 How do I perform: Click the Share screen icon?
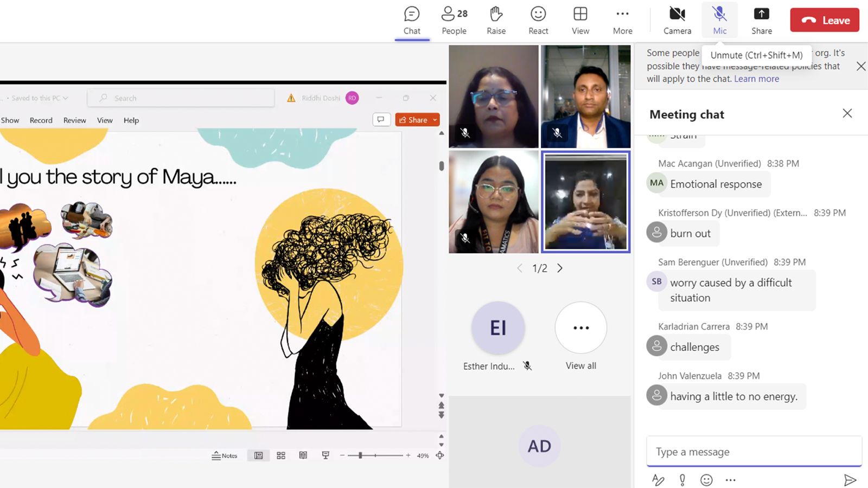pos(761,20)
